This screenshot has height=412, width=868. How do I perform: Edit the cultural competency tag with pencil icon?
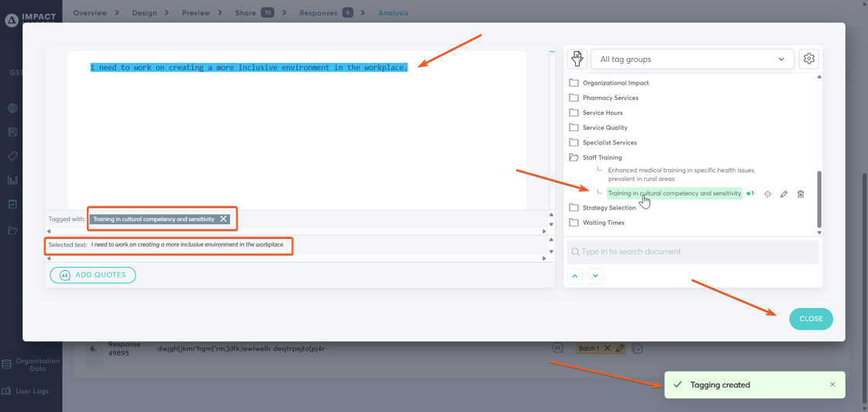(784, 194)
